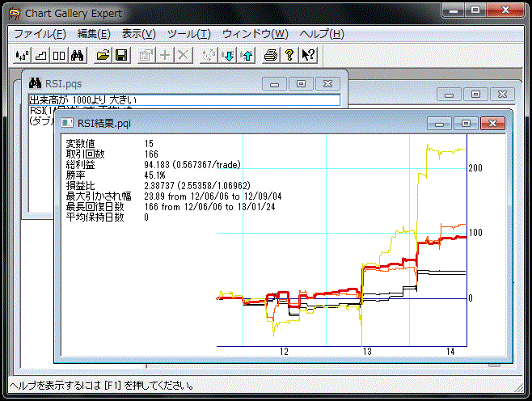Click the blue up arrow toolbar icon
This screenshot has width=532, height=401.
pos(246,55)
